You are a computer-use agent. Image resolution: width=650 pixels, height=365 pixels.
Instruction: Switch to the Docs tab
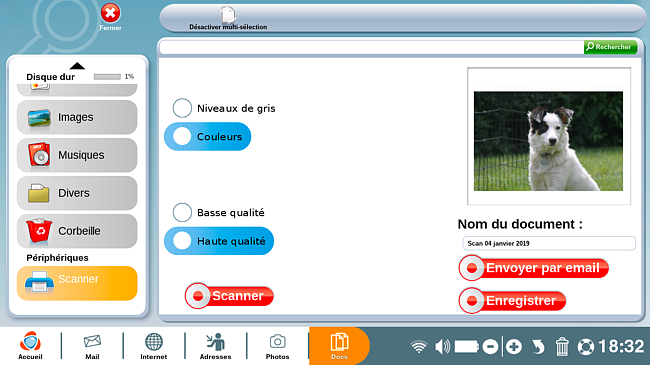point(339,346)
